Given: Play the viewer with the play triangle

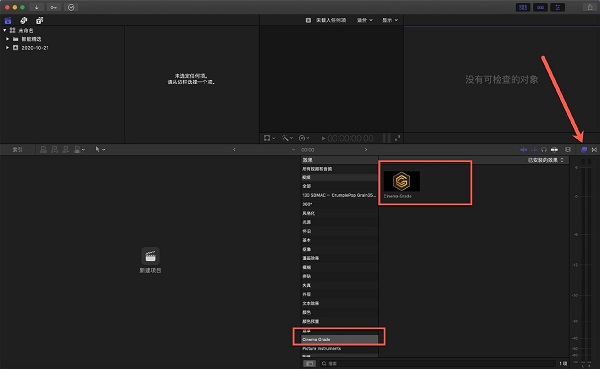Looking at the screenshot, I should [x=323, y=138].
